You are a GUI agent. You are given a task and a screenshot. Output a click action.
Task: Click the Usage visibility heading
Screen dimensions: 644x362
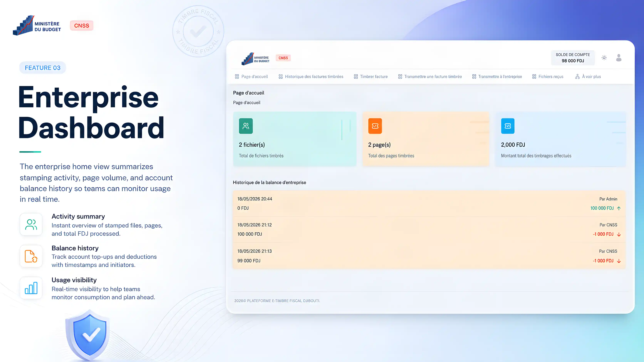pos(74,280)
